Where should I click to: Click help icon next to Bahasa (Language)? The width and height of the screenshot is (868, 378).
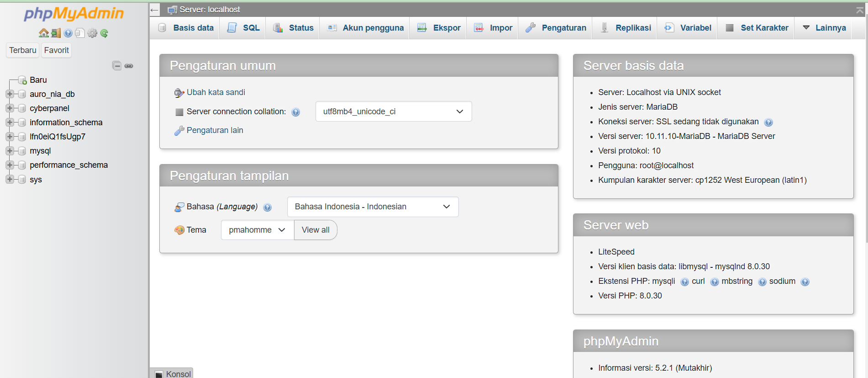(x=268, y=207)
